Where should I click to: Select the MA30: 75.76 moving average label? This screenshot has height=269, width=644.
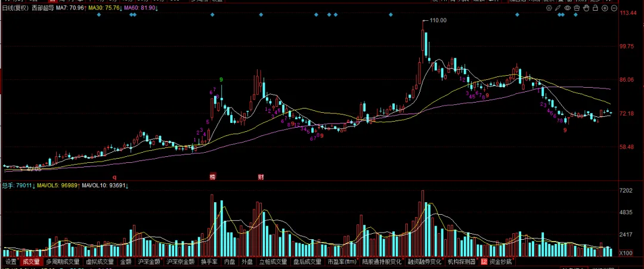coord(106,8)
